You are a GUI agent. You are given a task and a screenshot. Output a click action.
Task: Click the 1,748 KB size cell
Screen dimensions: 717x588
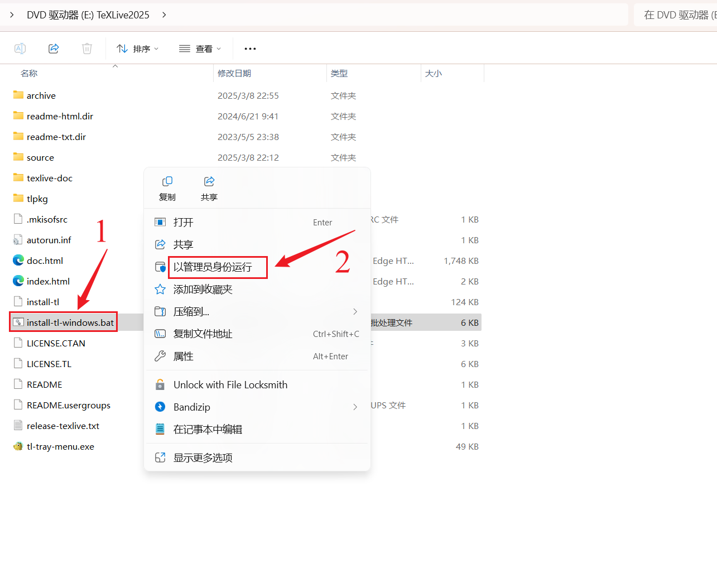461,261
